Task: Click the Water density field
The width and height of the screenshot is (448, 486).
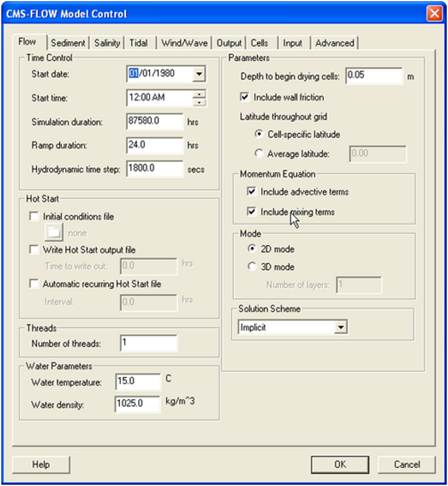Action: (x=138, y=404)
